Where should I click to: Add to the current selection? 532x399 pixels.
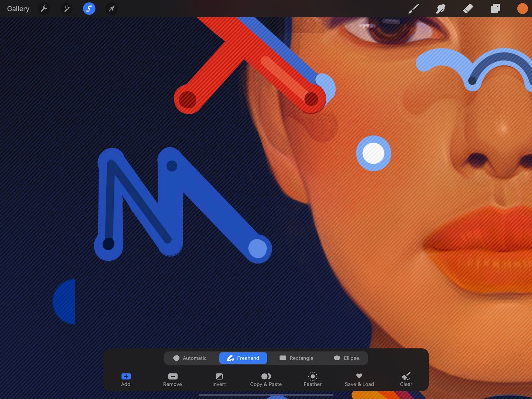126,379
